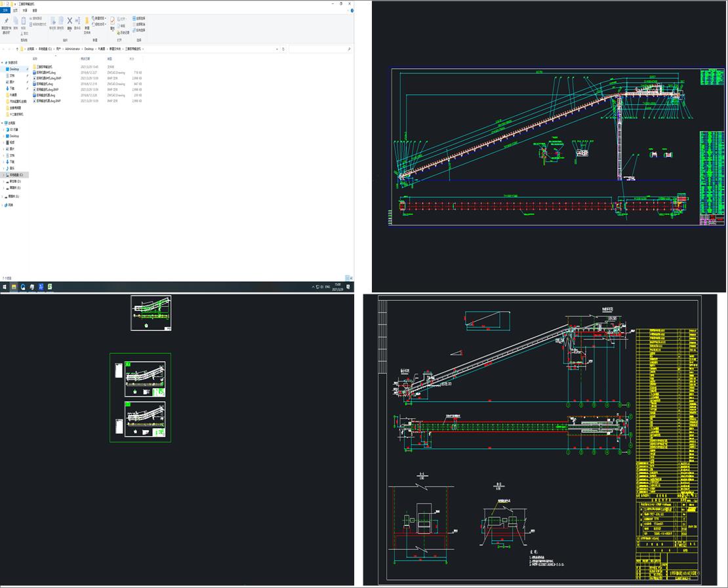This screenshot has width=728, height=588.
Task: Select Desktop under Quick access
Action: click(x=14, y=69)
